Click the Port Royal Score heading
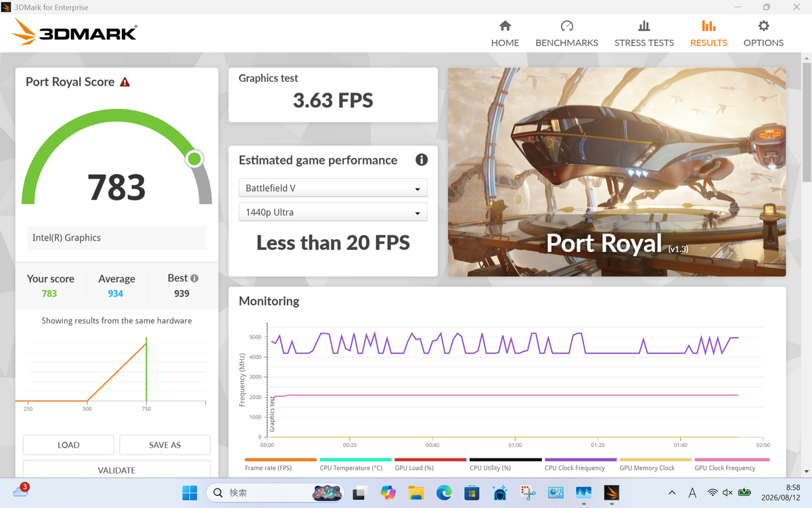 [x=70, y=82]
